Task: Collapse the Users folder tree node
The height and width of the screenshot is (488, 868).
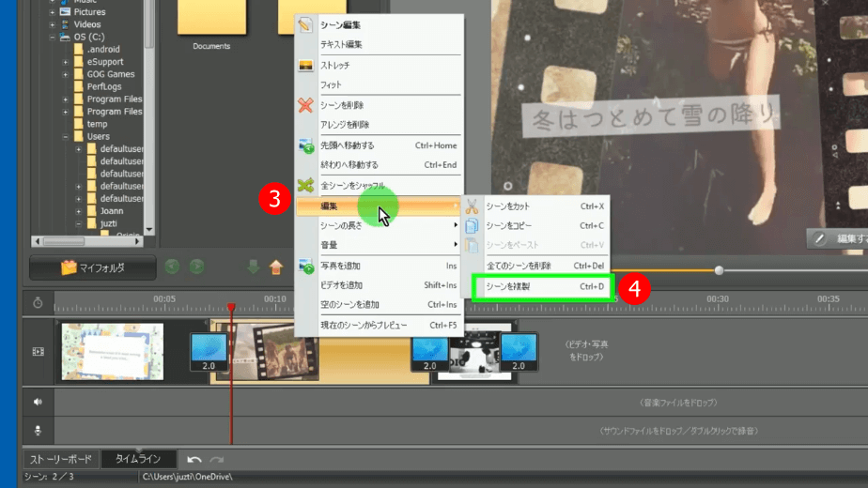Action: click(x=66, y=136)
